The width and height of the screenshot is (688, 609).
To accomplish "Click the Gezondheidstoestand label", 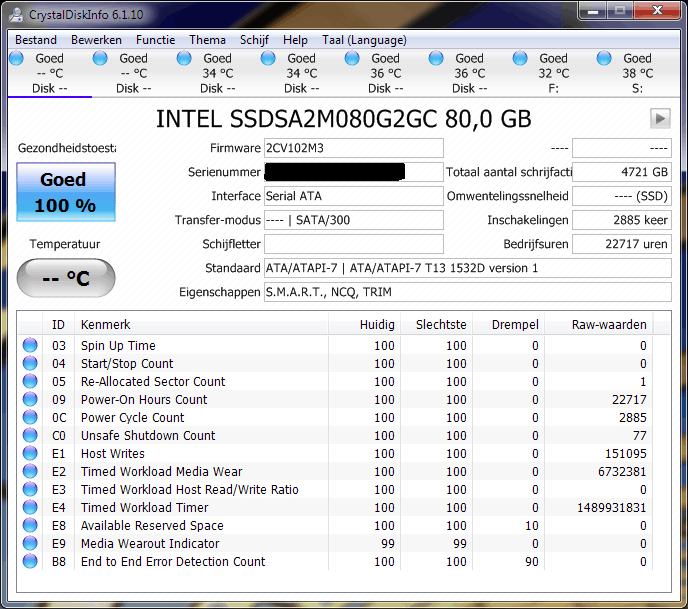I will 67,148.
